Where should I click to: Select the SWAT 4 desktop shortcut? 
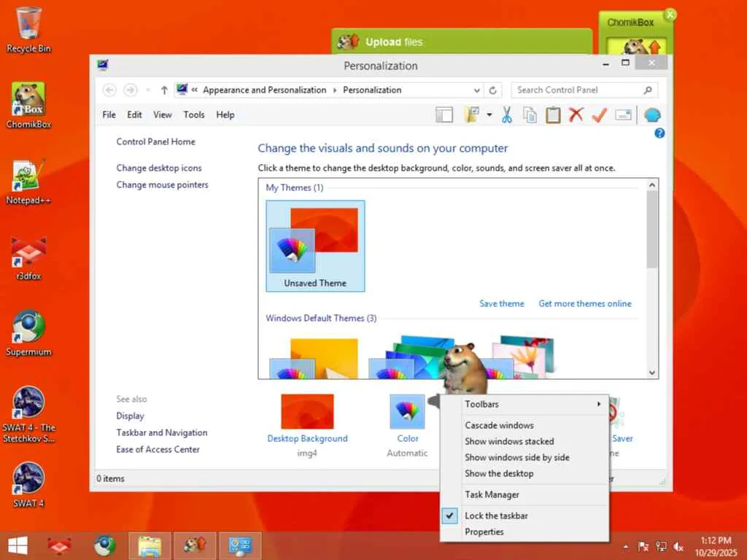[x=28, y=485]
